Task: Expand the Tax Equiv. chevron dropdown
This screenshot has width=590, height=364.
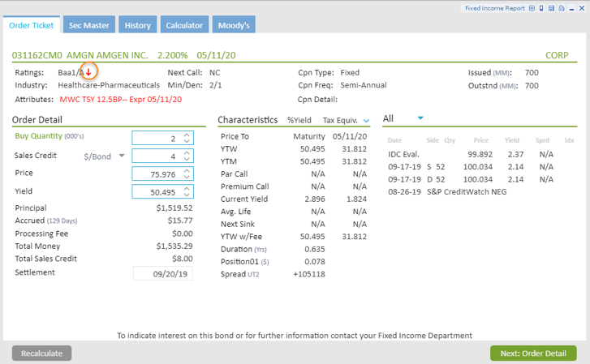Action: coord(366,121)
